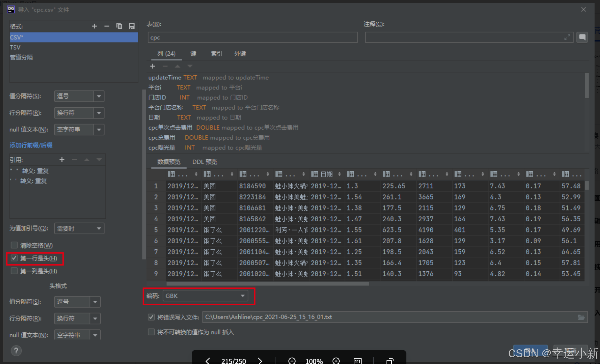Select 管道分隔 format in list
This screenshot has width=600, height=364.
tap(74, 57)
